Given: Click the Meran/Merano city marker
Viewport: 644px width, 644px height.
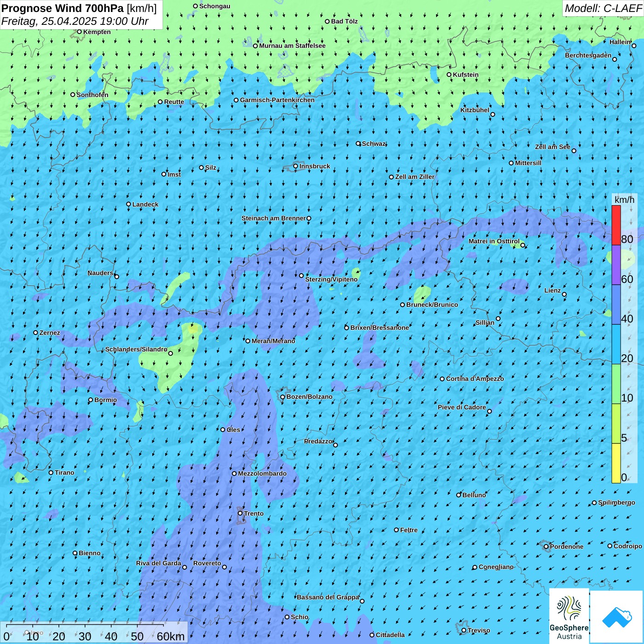Looking at the screenshot, I should 248,341.
